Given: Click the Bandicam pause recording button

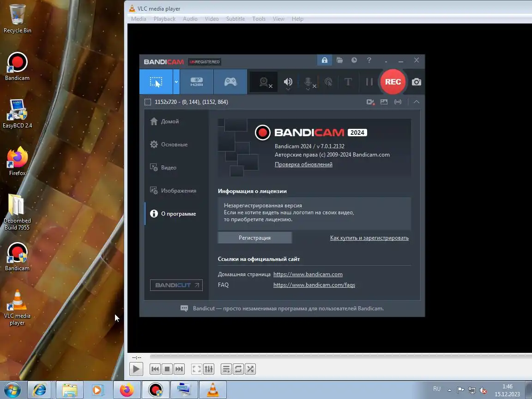Looking at the screenshot, I should click(x=369, y=82).
